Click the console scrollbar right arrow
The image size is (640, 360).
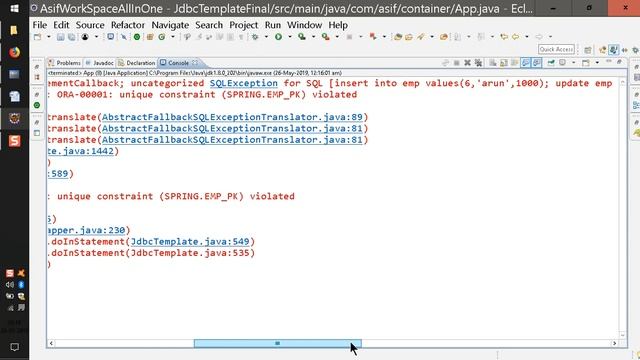pyautogui.click(x=614, y=343)
